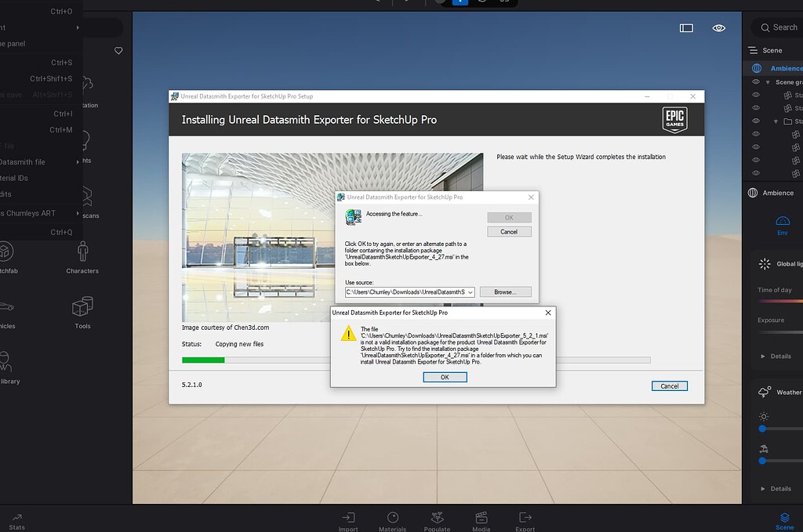
Task: Select the Vehicles library icon
Action: [8, 307]
